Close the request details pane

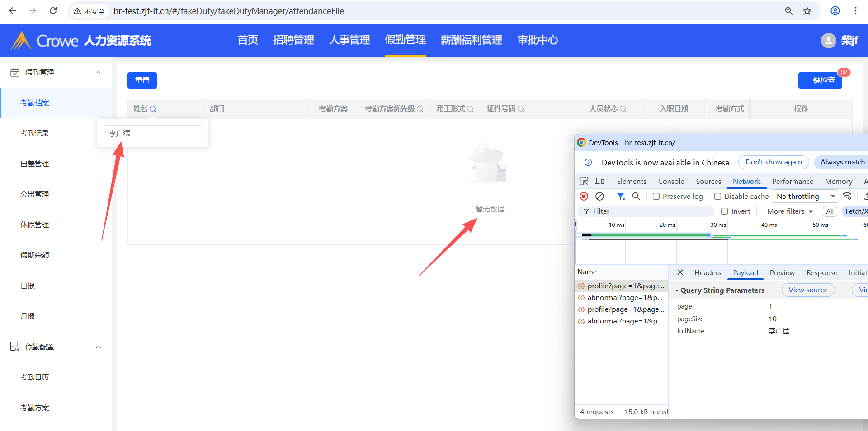point(680,272)
